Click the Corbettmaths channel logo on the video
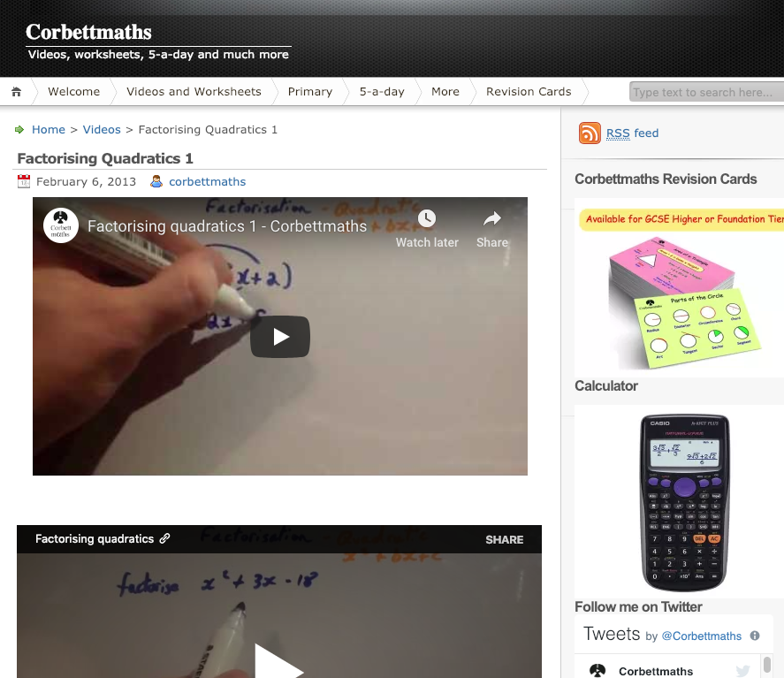 (x=60, y=225)
